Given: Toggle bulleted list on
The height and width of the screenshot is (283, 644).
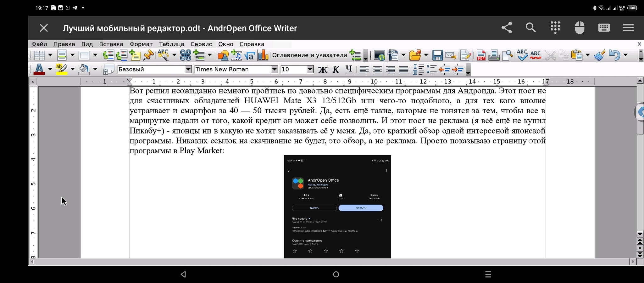Looking at the screenshot, I should pyautogui.click(x=432, y=69).
